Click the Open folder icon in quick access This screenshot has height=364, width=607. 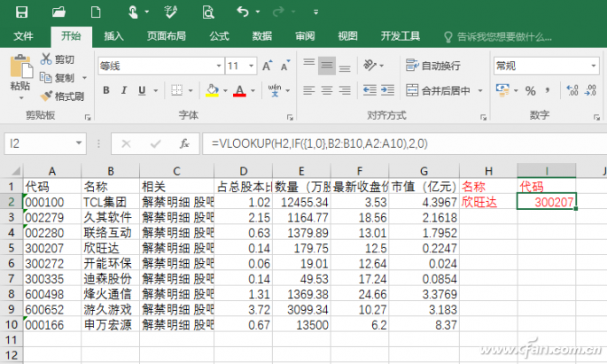pyautogui.click(x=58, y=12)
